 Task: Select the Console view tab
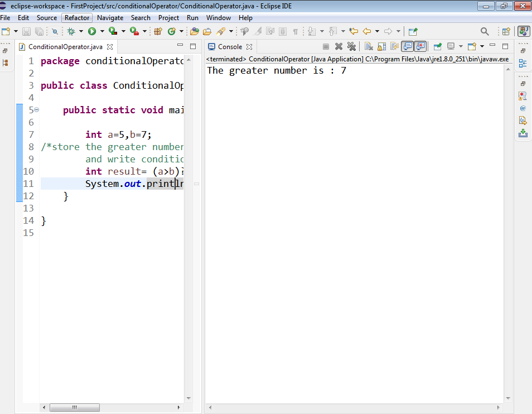click(230, 47)
